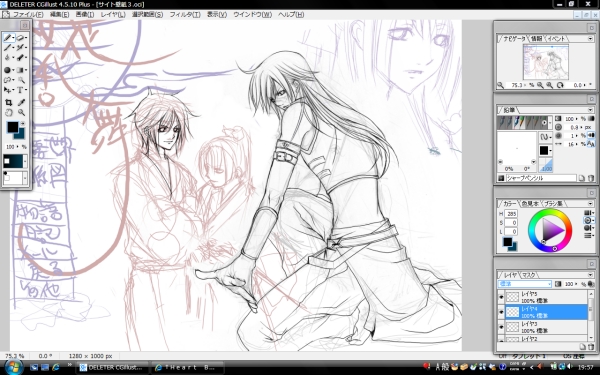Hide layer レイヤ4 via eye icon
Viewport: 600px width, 375px height.
pos(501,312)
